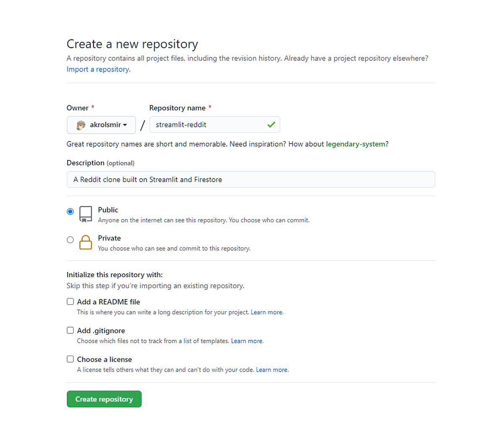Click the green checkmark in repository name field
The width and height of the screenshot is (504, 438).
coord(271,125)
